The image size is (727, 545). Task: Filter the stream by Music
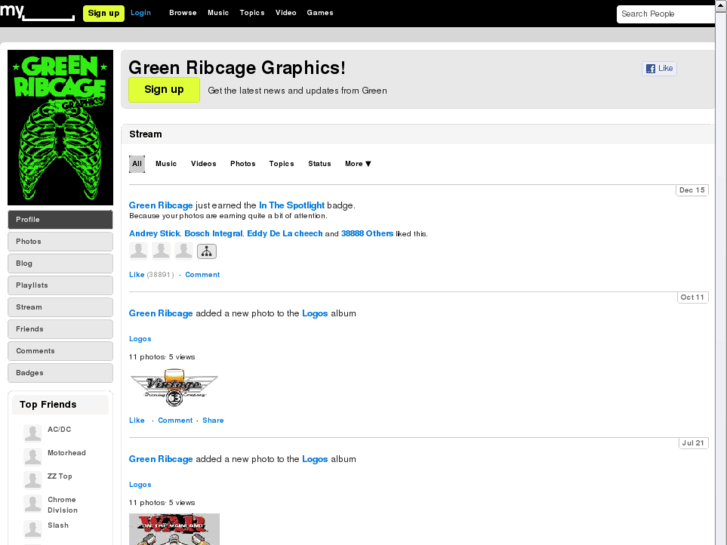click(166, 164)
